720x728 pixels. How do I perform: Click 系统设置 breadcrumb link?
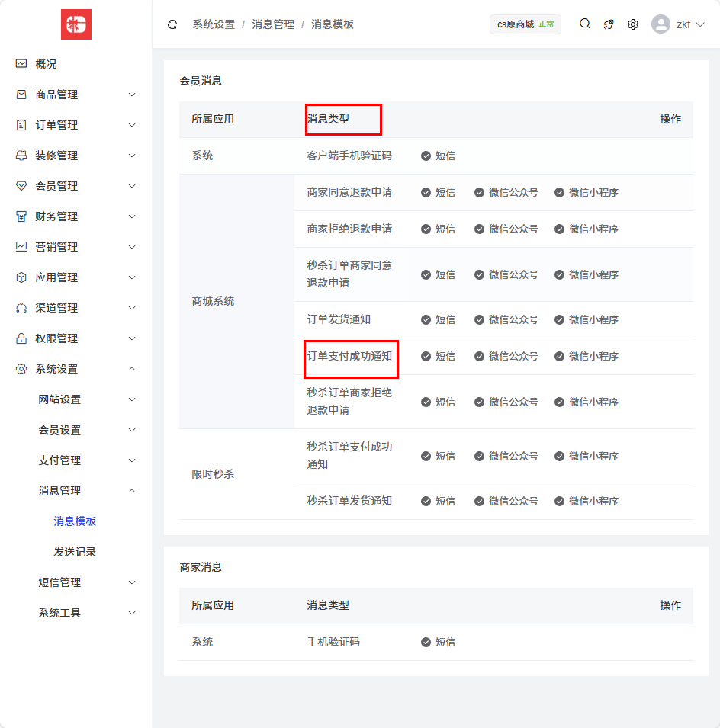pos(214,24)
